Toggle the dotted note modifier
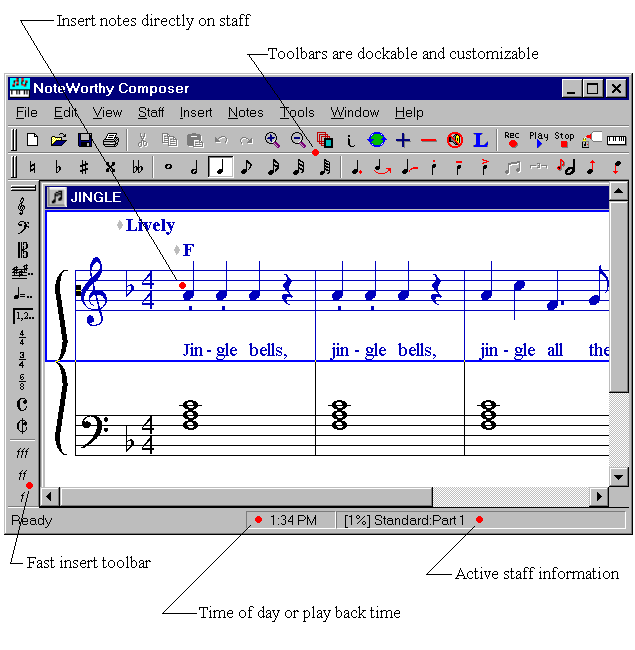 pyautogui.click(x=356, y=167)
